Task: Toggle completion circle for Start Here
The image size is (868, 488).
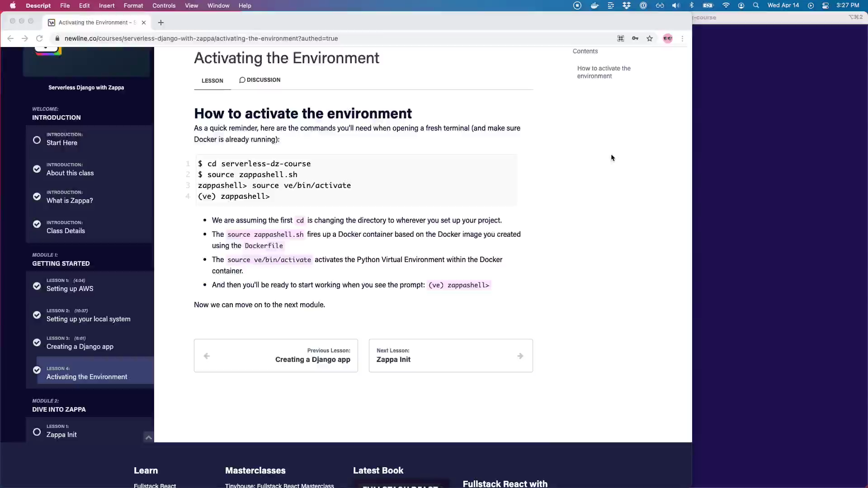Action: [x=37, y=140]
